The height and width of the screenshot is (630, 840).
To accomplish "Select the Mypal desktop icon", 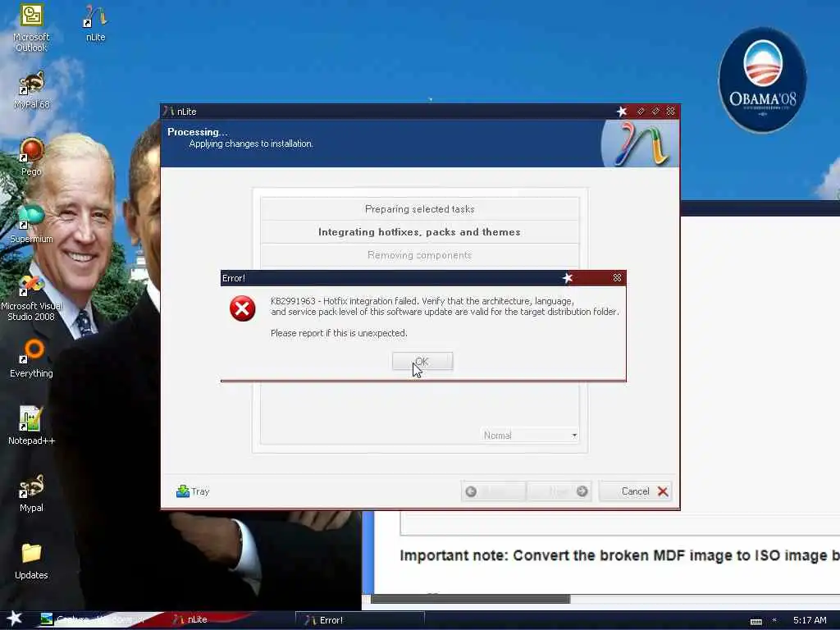I will [31, 493].
